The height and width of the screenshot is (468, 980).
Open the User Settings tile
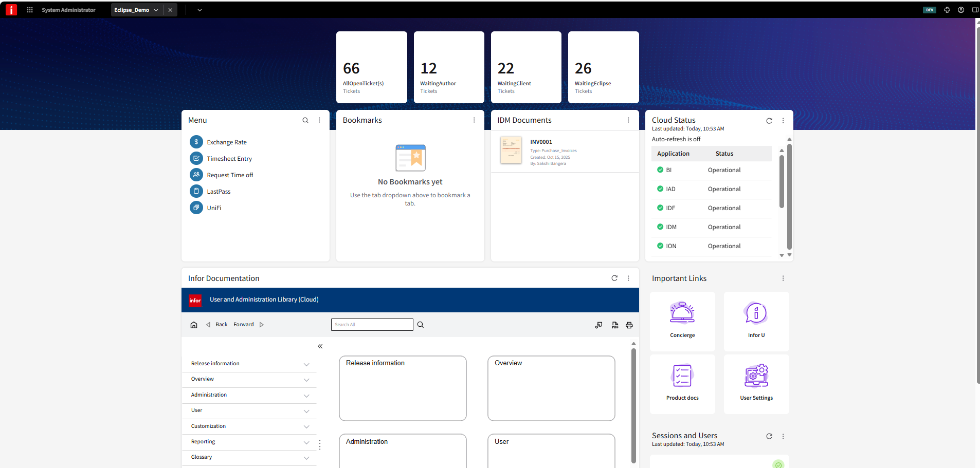click(x=756, y=383)
